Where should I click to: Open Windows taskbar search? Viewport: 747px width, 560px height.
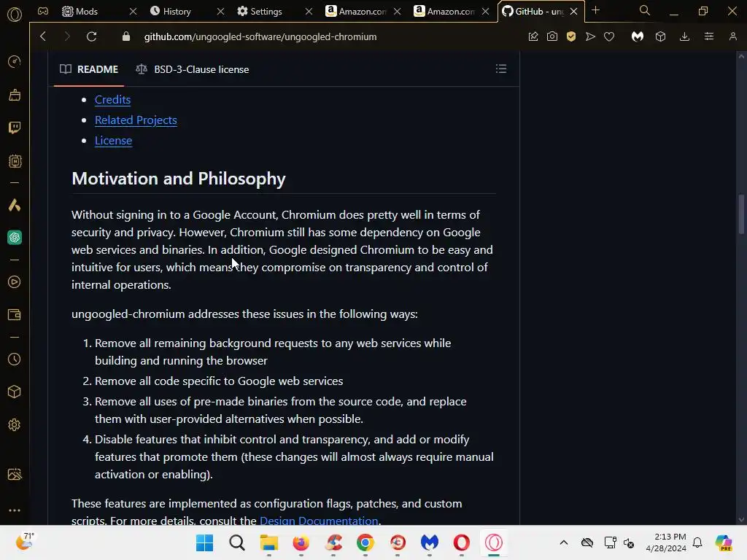(x=237, y=542)
